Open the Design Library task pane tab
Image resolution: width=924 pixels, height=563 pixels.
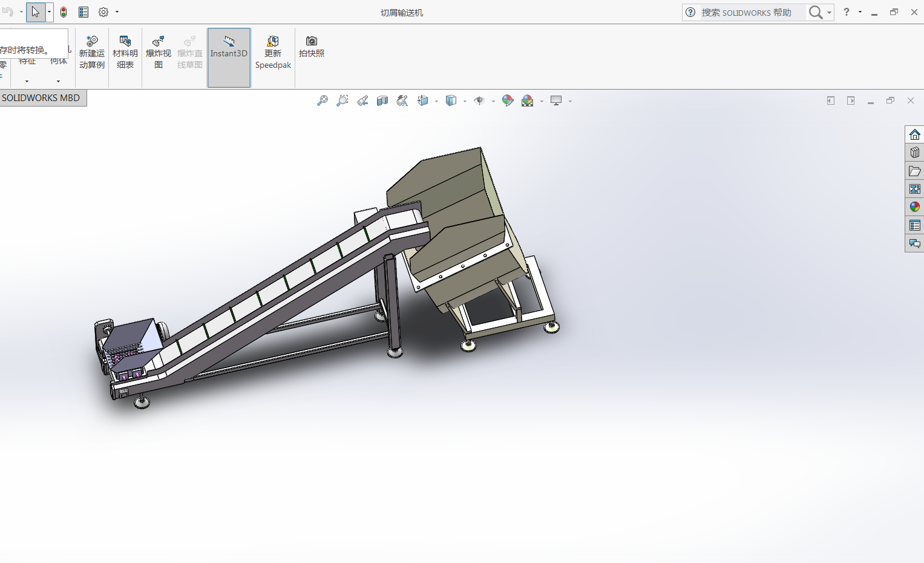914,153
